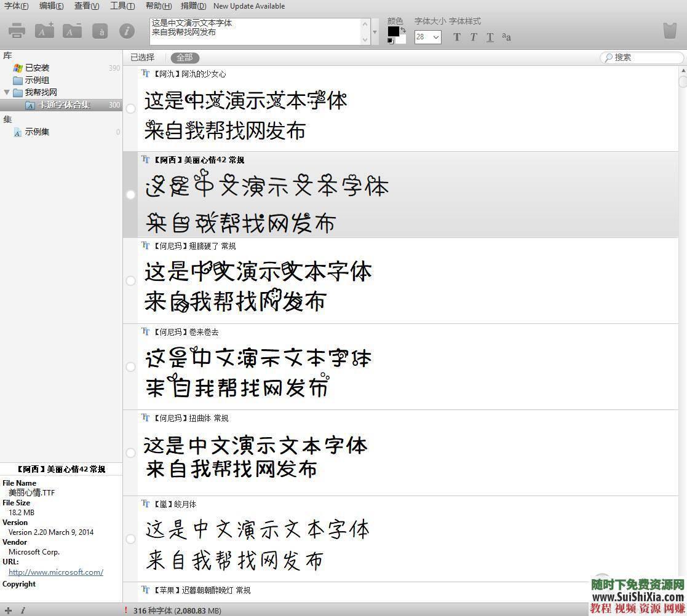
Task: Select the increase font size (A+) icon
Action: (44, 31)
